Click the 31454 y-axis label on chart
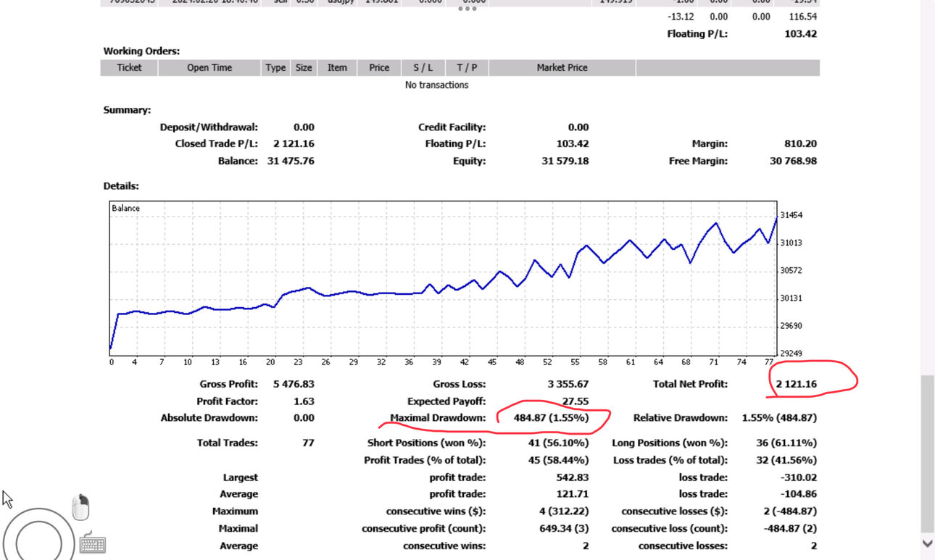935x560 pixels. (x=791, y=215)
